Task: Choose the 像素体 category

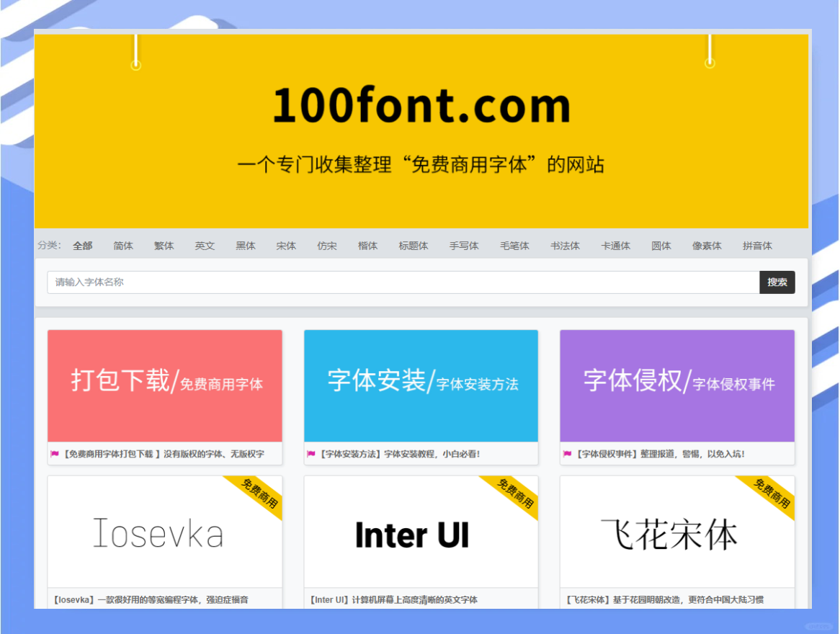Action: pyautogui.click(x=707, y=246)
